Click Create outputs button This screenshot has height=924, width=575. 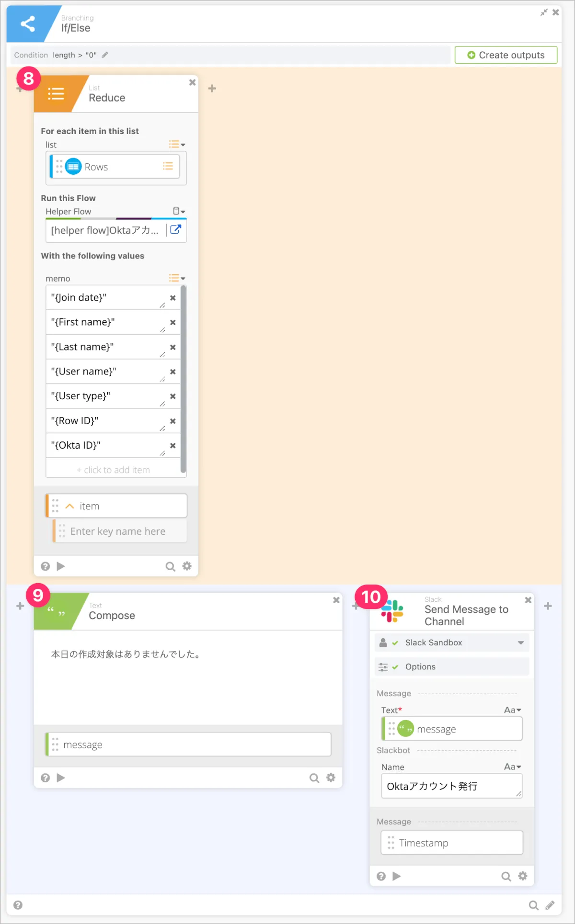[506, 55]
